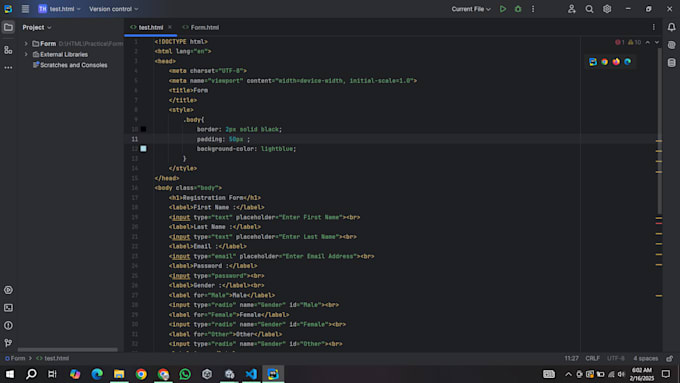Open the Windows Start menu
Image resolution: width=680 pixels, height=383 pixels.
[10, 374]
